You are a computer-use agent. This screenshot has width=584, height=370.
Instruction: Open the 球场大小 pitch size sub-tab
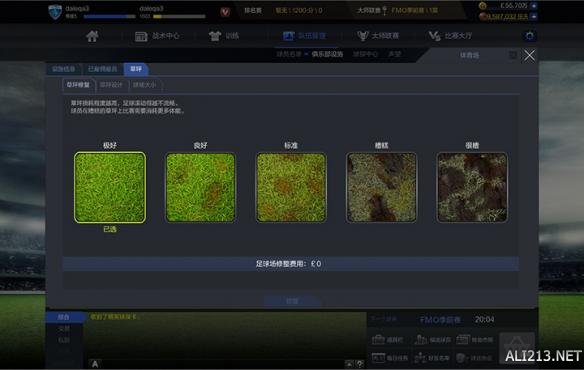click(145, 85)
